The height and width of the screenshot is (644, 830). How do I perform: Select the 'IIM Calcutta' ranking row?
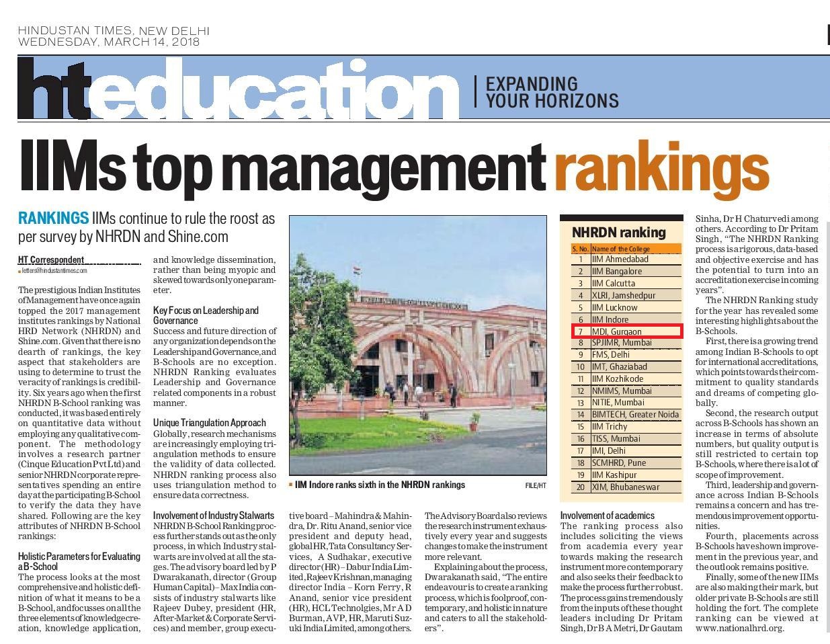[x=626, y=283]
